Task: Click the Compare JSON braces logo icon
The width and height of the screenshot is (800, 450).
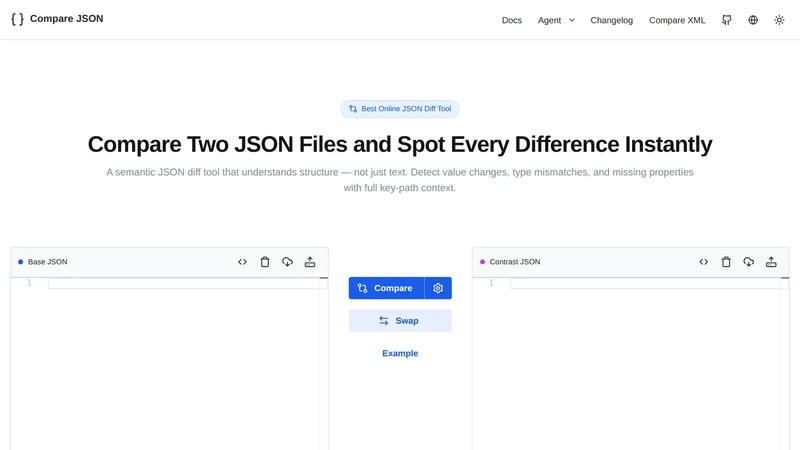Action: point(17,19)
